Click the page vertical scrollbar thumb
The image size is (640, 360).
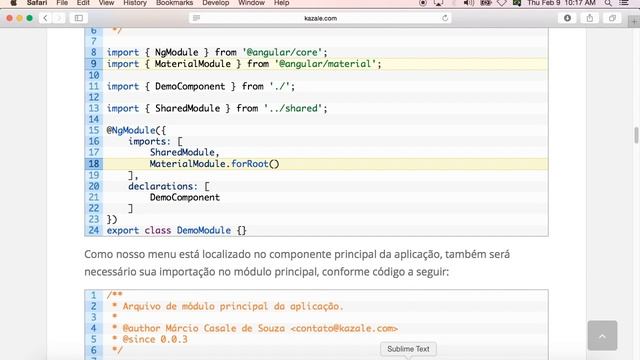click(636, 135)
